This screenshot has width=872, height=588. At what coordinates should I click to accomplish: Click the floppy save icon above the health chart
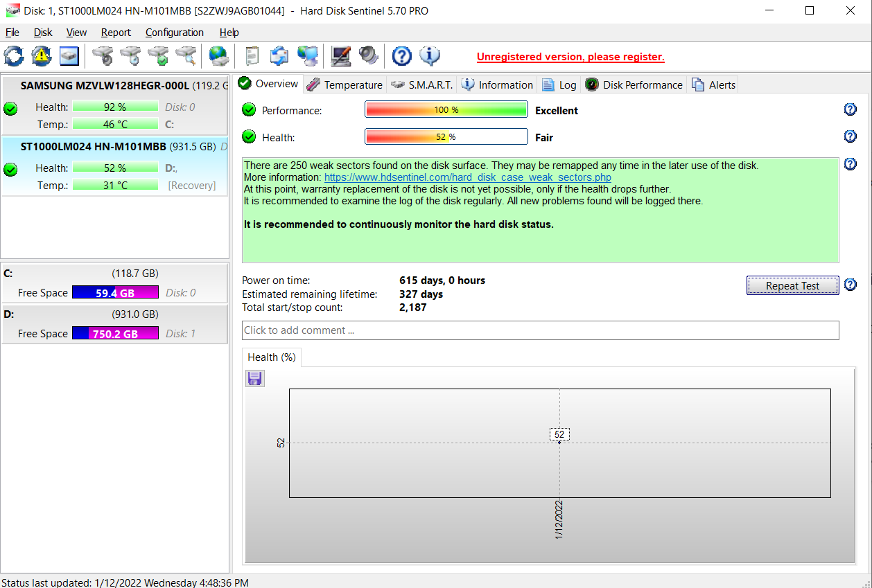tap(255, 378)
